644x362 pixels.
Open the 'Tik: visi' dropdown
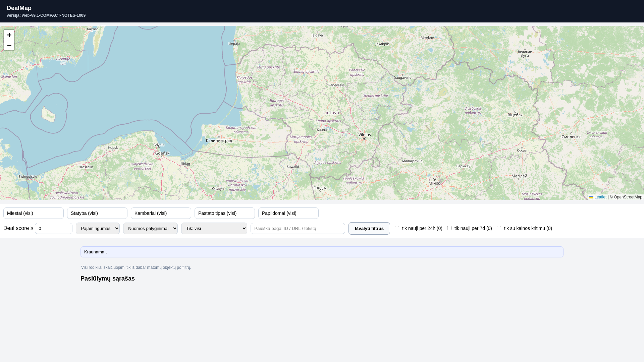coord(214,229)
